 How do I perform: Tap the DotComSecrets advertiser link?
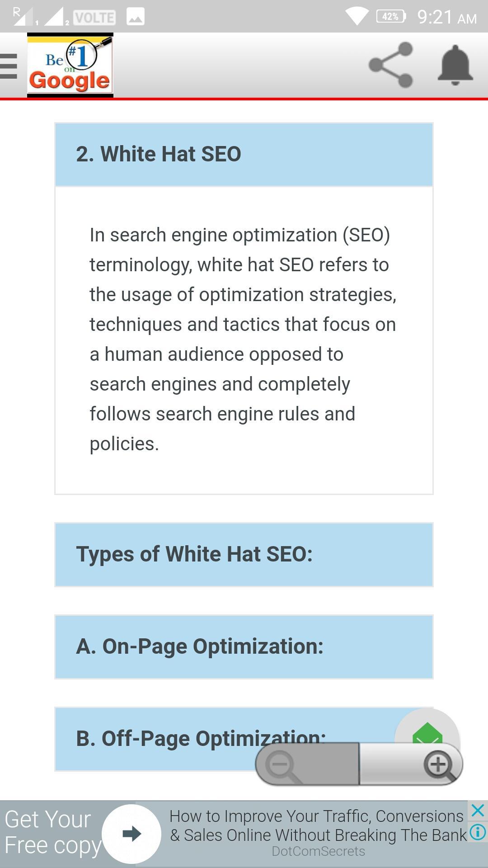tap(318, 851)
